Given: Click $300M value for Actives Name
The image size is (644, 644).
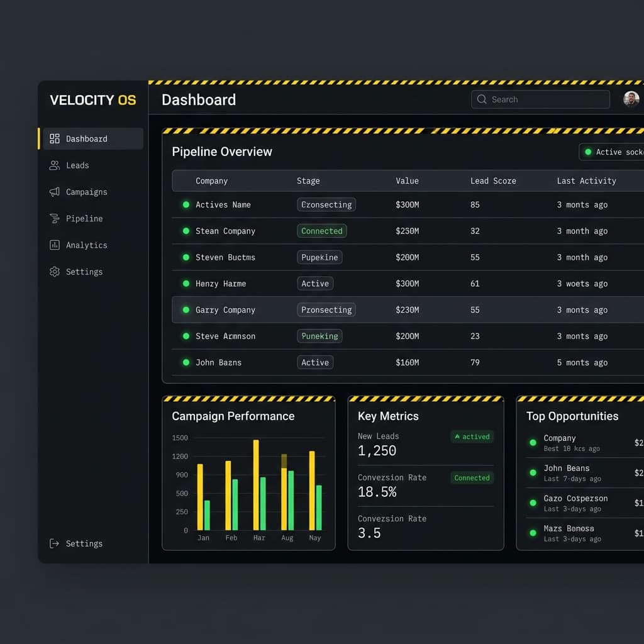Looking at the screenshot, I should pyautogui.click(x=407, y=204).
